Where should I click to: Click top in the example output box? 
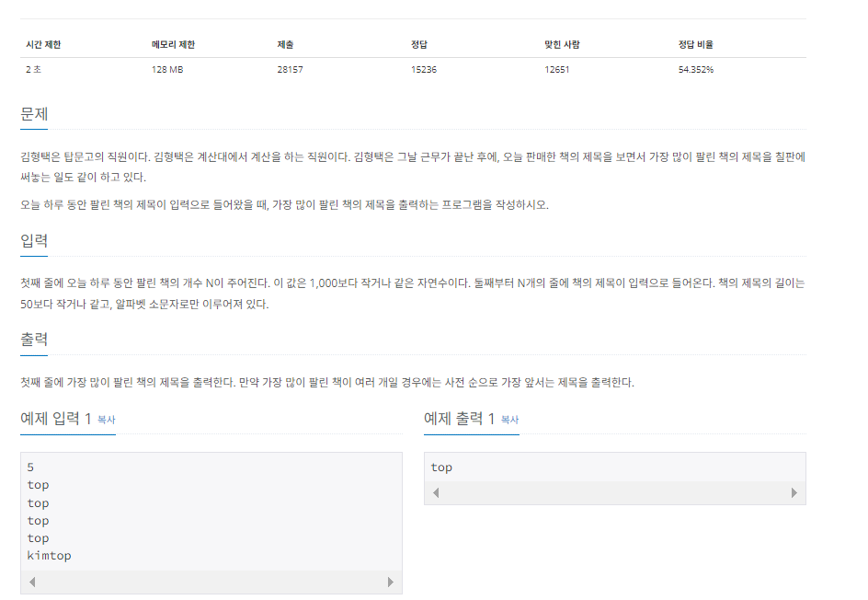click(x=441, y=467)
